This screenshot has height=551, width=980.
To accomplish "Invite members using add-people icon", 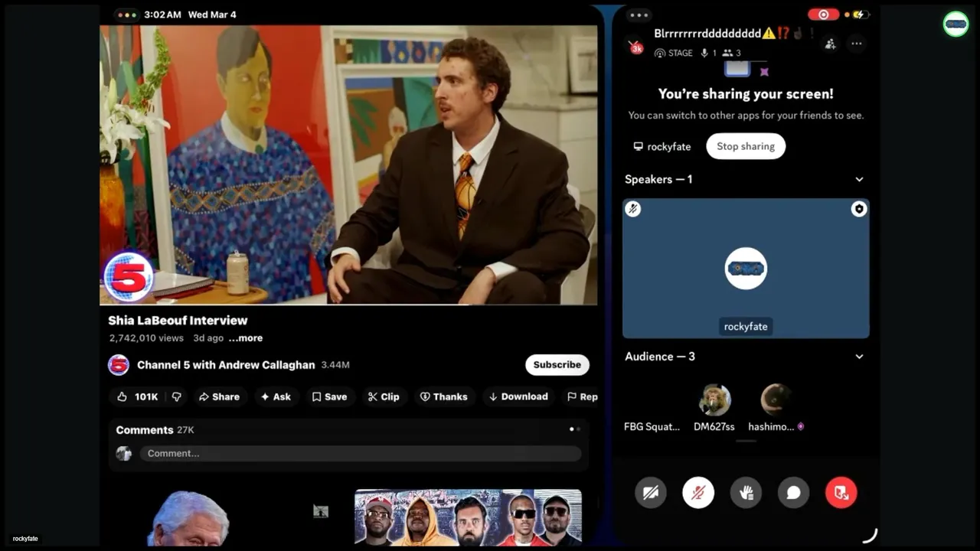I will pos(830,44).
